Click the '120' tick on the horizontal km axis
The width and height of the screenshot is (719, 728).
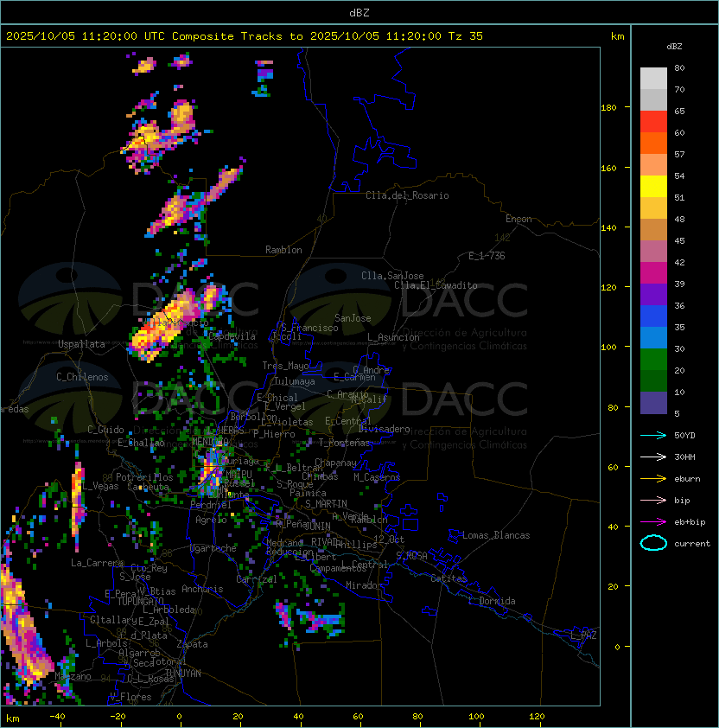pos(537,717)
